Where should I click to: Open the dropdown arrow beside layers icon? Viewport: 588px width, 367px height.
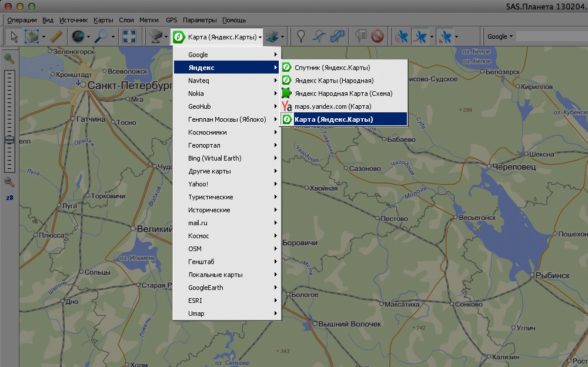click(282, 37)
